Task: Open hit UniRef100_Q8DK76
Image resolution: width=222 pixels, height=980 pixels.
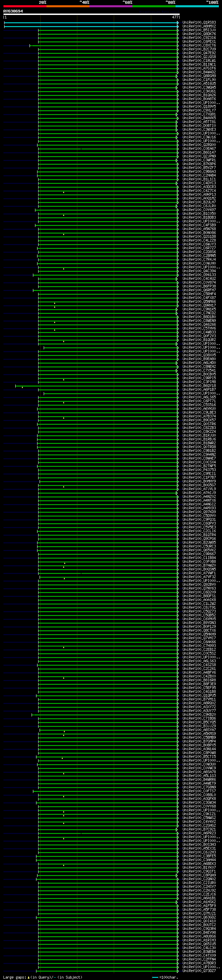Action: tap(199, 34)
